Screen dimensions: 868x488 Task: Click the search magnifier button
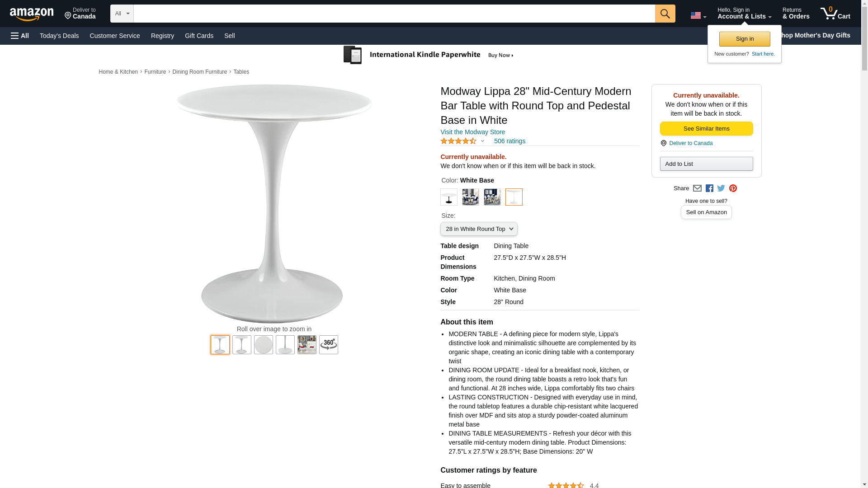tap(665, 14)
